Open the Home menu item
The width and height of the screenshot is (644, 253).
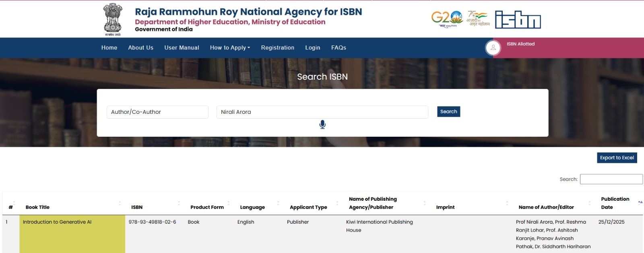pos(109,48)
